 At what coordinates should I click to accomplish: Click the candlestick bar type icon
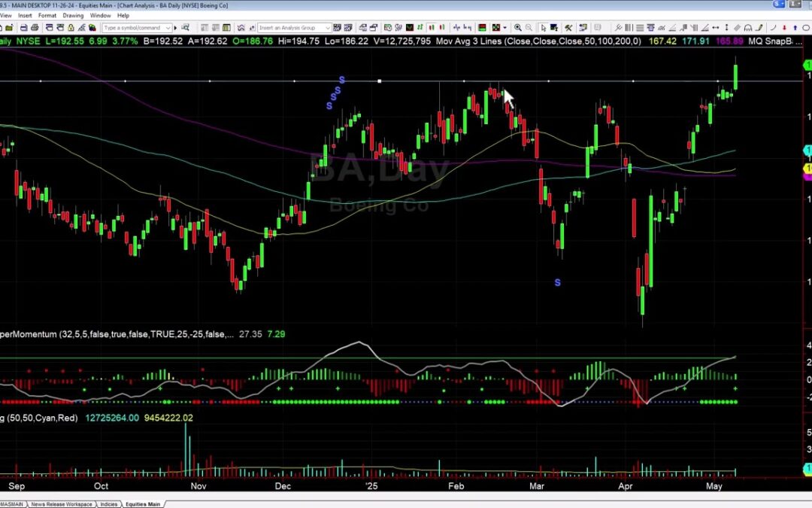pos(432,28)
